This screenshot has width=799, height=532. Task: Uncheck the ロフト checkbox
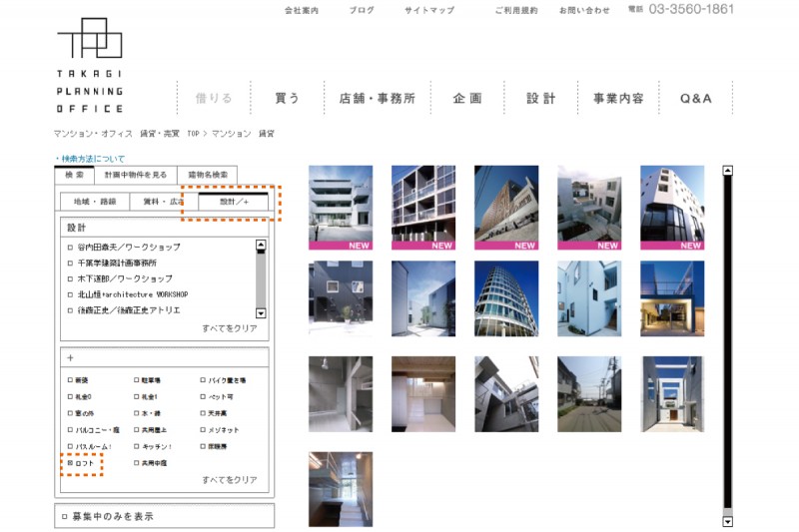click(x=70, y=463)
